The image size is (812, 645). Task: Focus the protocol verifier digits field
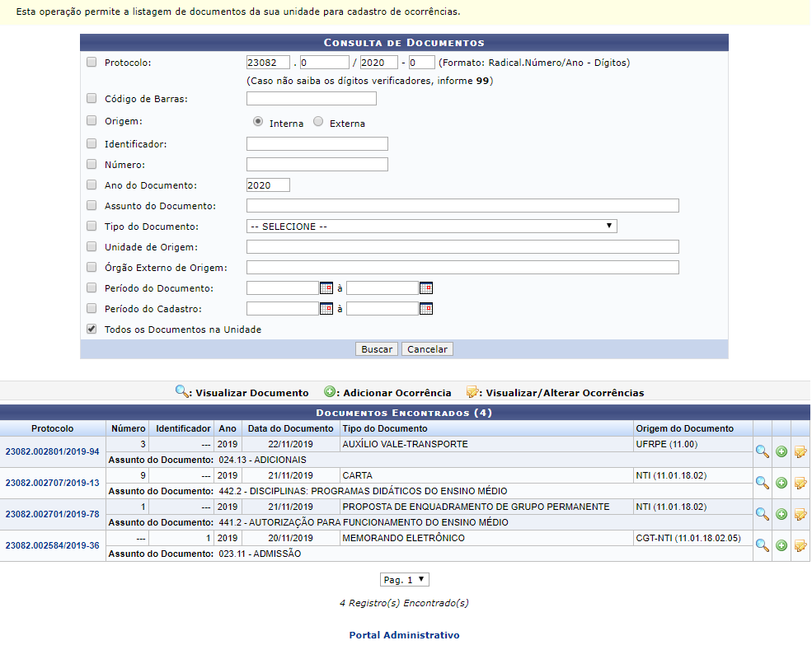click(x=421, y=63)
